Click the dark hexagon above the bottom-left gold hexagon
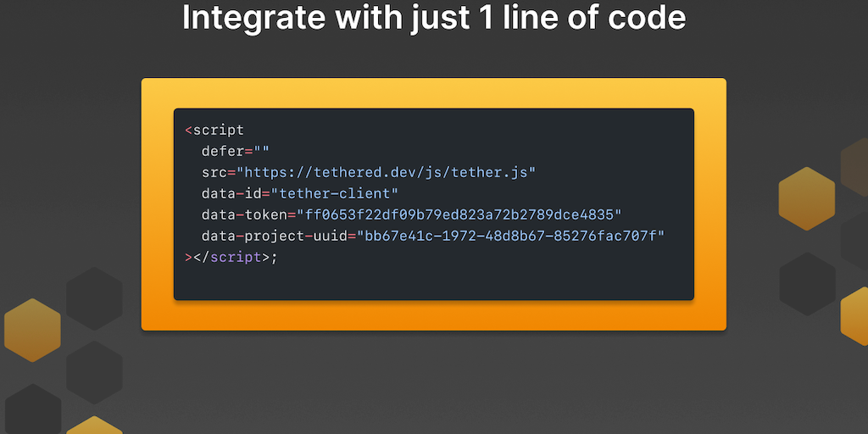868x434 pixels. click(x=94, y=371)
